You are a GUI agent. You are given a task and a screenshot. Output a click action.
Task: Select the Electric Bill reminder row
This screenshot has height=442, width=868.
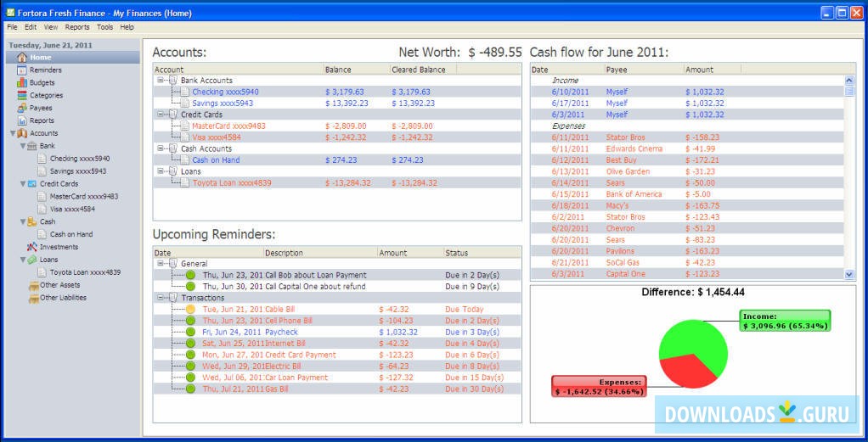click(336, 366)
